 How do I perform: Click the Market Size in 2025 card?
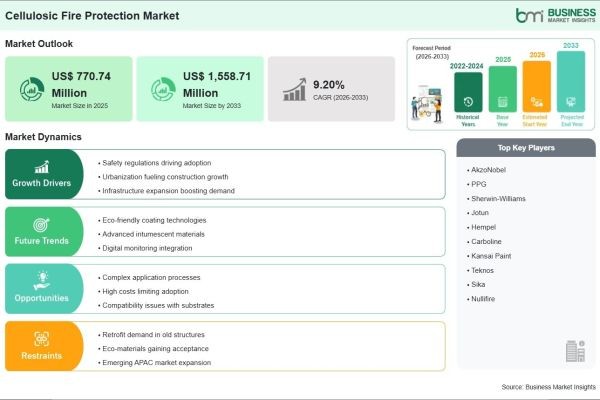click(x=68, y=89)
